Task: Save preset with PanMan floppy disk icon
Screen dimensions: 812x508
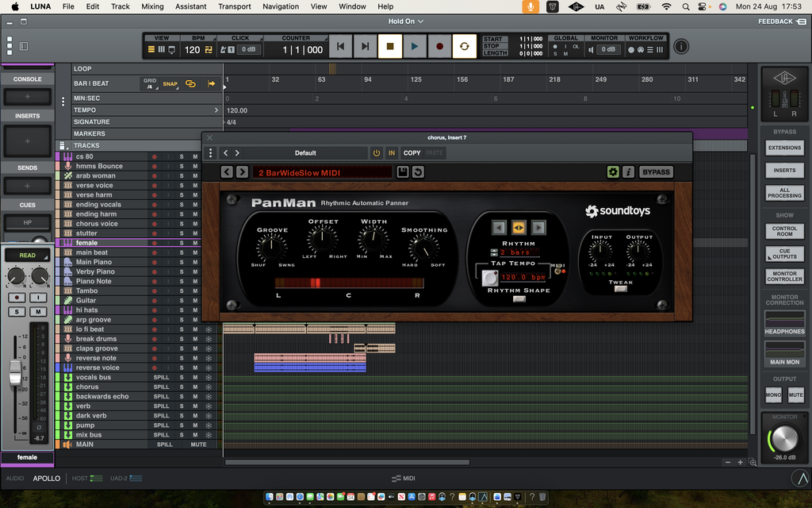Action: [402, 172]
